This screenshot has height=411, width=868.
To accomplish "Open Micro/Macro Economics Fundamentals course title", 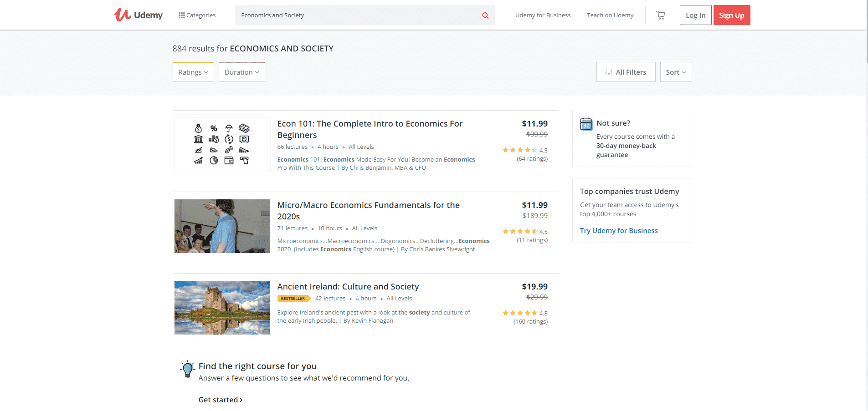I will pyautogui.click(x=369, y=211).
